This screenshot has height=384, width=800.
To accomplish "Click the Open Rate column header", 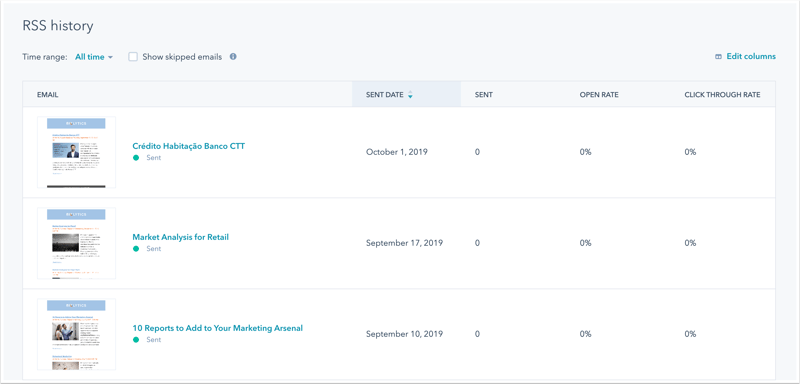I will tap(599, 95).
